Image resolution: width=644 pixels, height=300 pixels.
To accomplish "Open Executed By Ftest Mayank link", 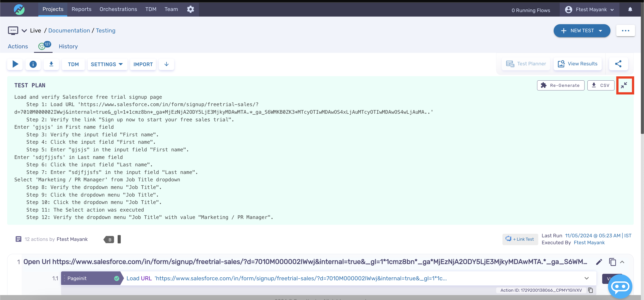I will [x=589, y=242].
